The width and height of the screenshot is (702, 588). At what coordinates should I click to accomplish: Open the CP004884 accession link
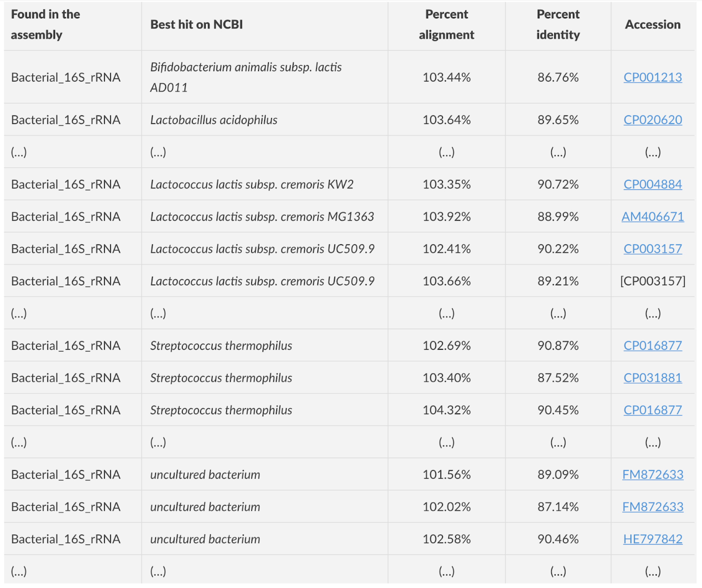click(x=652, y=184)
